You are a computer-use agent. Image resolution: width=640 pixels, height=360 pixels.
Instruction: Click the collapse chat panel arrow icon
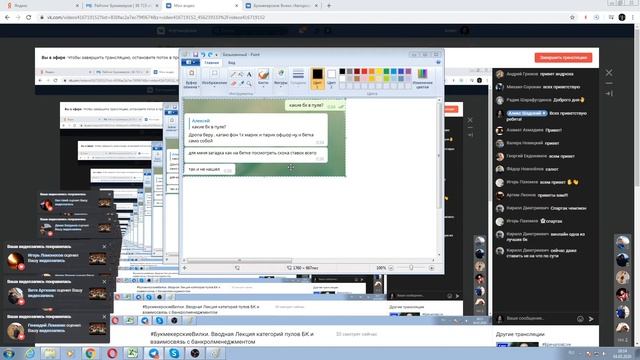pyautogui.click(x=609, y=93)
